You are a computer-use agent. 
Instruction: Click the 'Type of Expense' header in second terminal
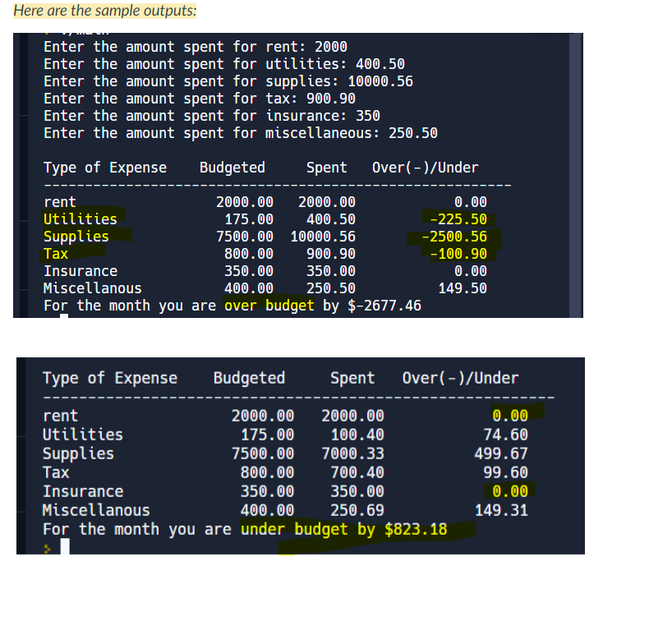[x=110, y=378]
